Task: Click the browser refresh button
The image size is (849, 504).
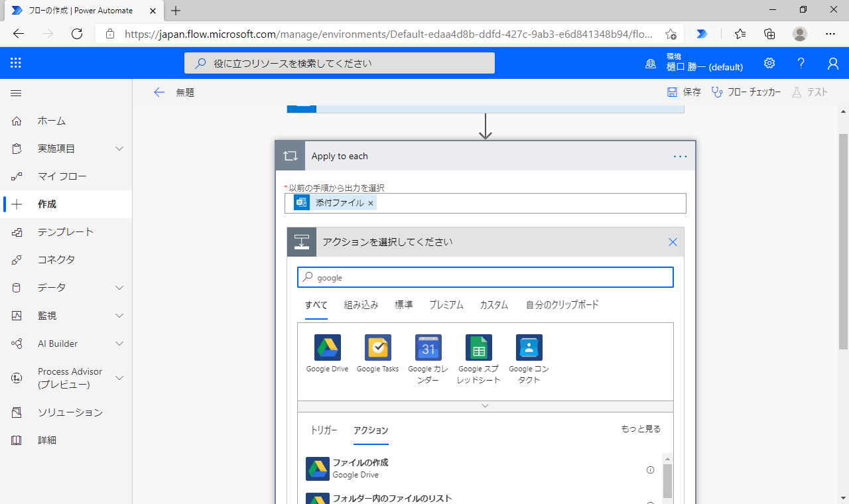Action: (77, 34)
